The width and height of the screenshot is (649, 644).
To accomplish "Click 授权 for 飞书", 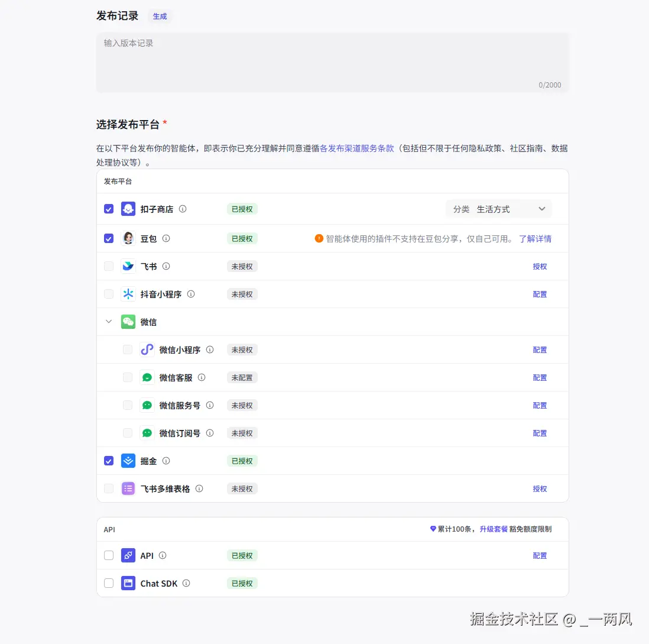I will (x=539, y=266).
